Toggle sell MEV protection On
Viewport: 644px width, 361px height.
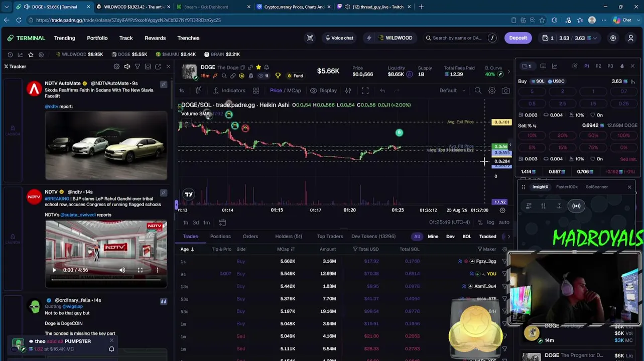pos(596,159)
